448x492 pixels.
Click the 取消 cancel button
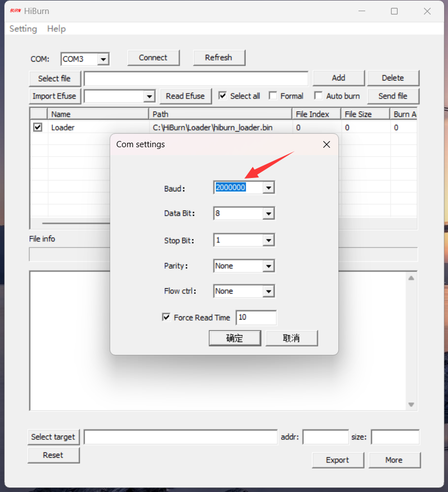291,338
